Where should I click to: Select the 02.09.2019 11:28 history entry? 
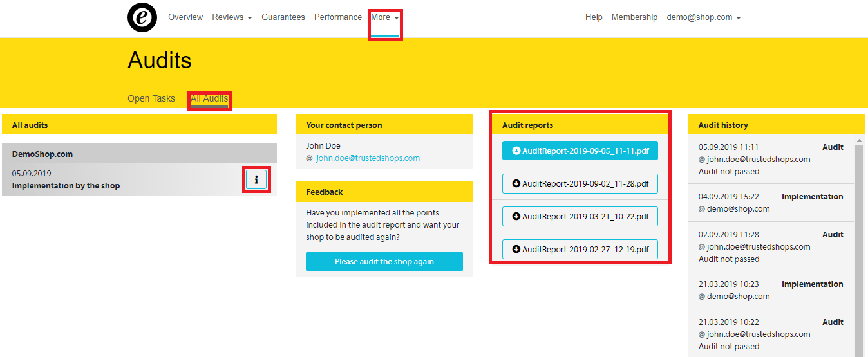771,246
